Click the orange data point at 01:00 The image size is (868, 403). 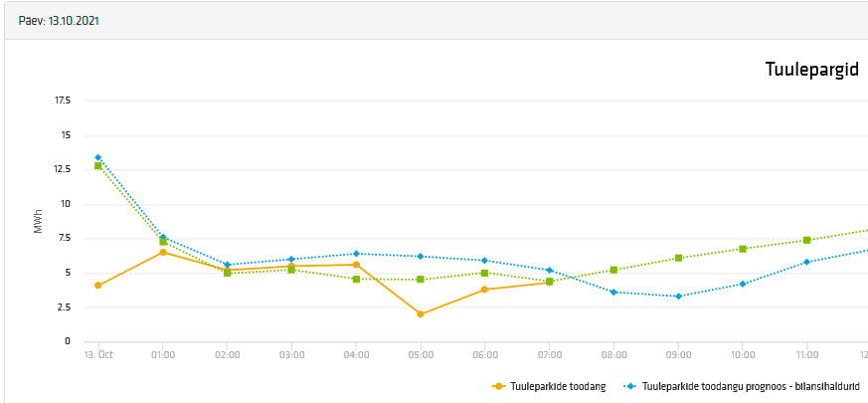(163, 253)
